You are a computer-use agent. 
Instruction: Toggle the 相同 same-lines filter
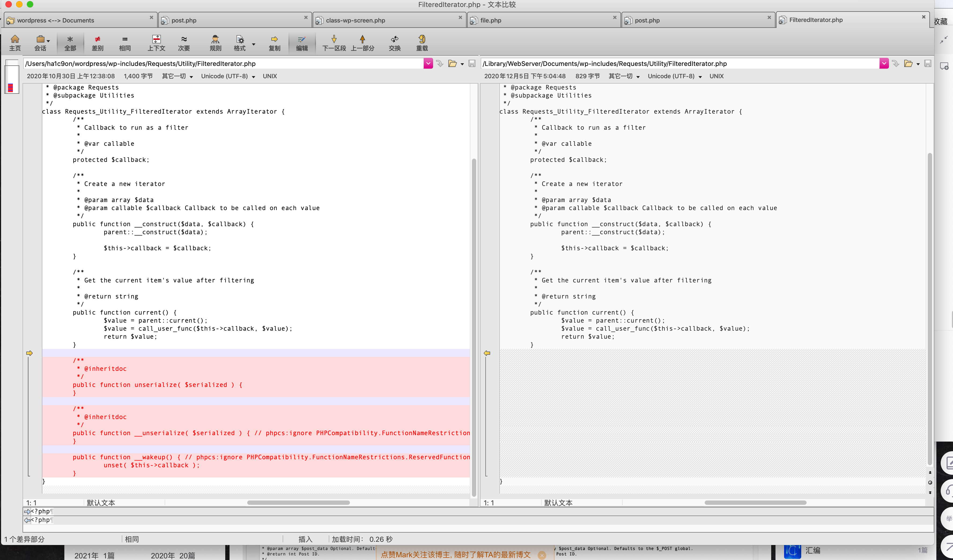125,43
